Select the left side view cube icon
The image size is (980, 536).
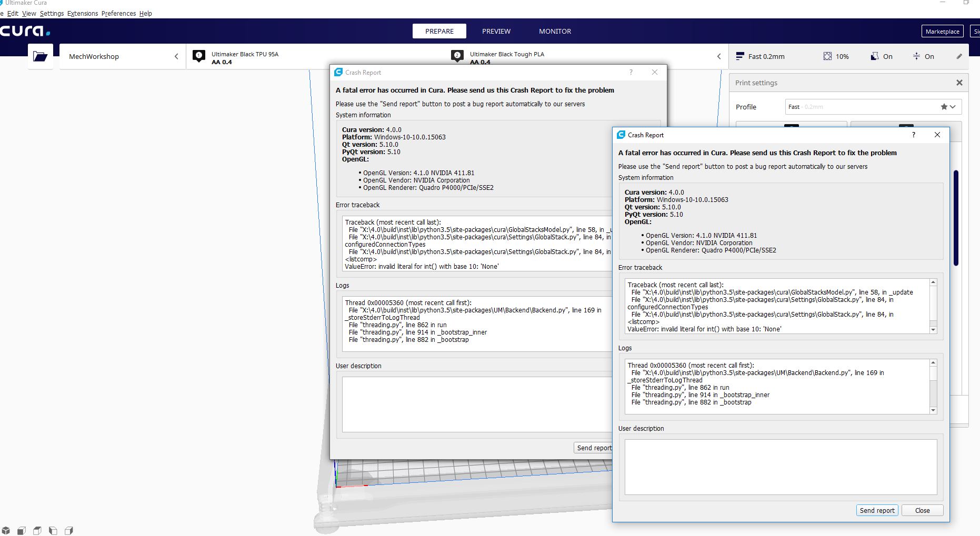52,530
